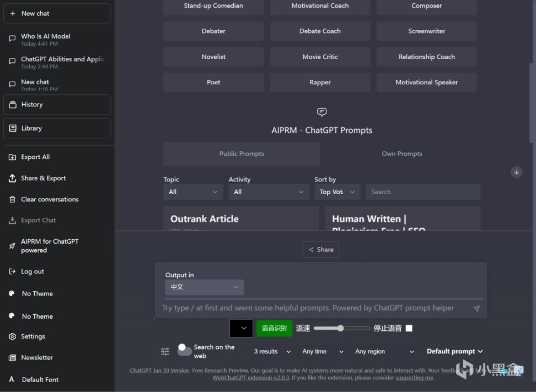536x392 pixels.
Task: Click the send message paper-plane icon
Action: 476,308
